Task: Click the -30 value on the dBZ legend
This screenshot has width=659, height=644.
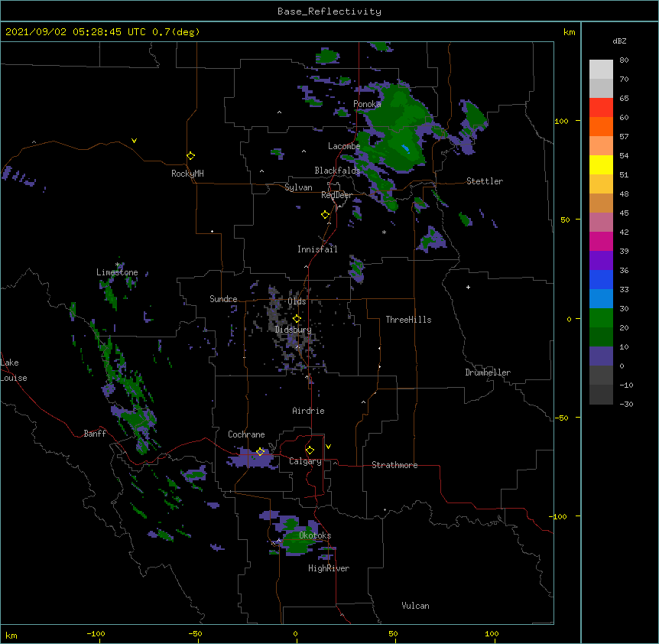Action: (x=626, y=404)
